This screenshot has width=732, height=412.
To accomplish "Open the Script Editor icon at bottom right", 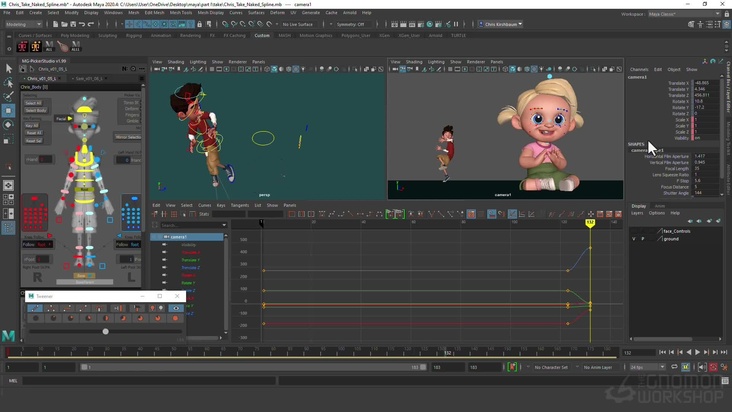I will (725, 381).
